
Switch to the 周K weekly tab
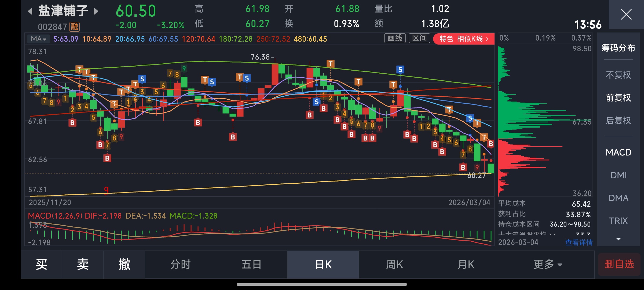[x=394, y=264]
